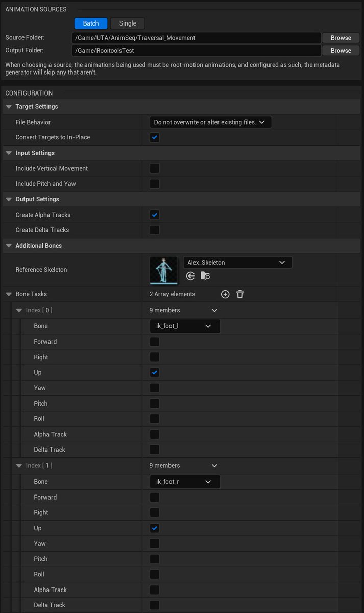This screenshot has width=364, height=613.
Task: Click the trash icon to empty Bone Tasks
Action: coord(240,294)
